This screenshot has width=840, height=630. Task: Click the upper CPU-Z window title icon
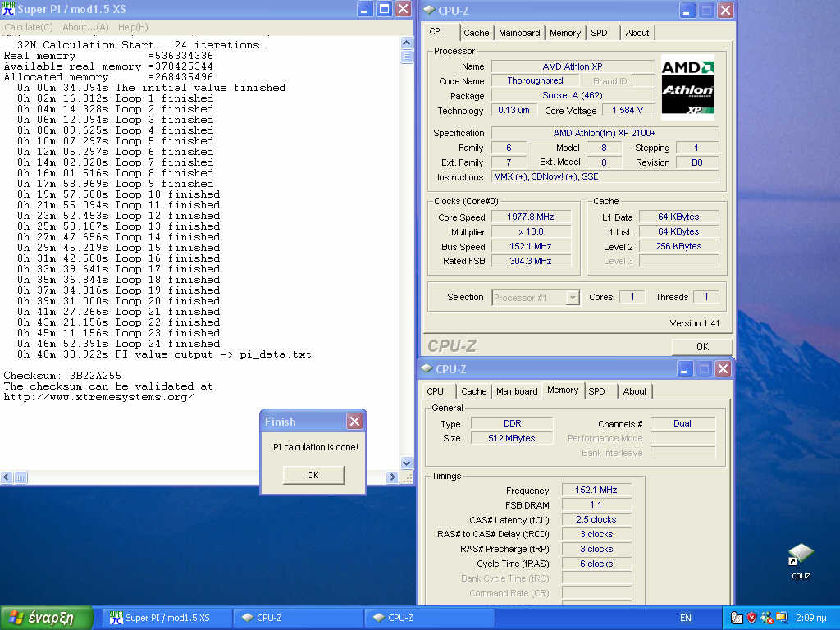pyautogui.click(x=428, y=10)
